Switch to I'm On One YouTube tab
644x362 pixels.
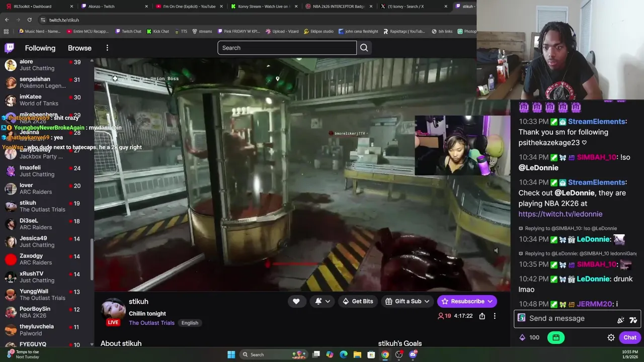coord(189,7)
